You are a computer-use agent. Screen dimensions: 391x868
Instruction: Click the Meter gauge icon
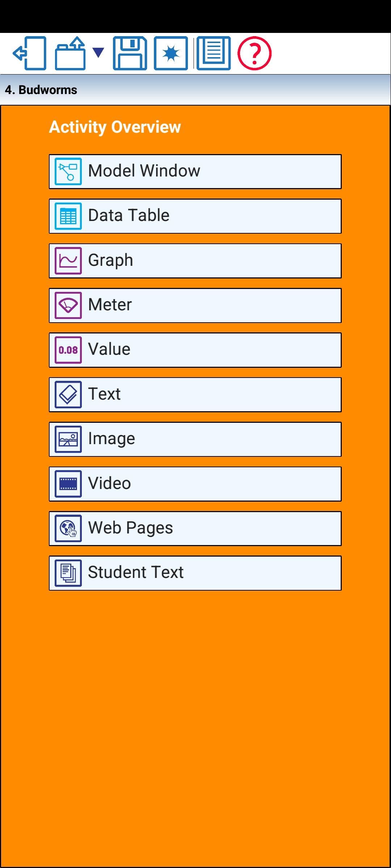click(68, 305)
